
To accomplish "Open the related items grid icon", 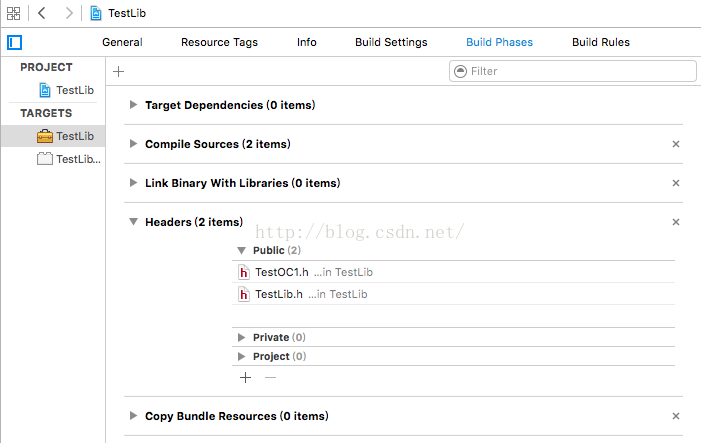I will (13, 13).
